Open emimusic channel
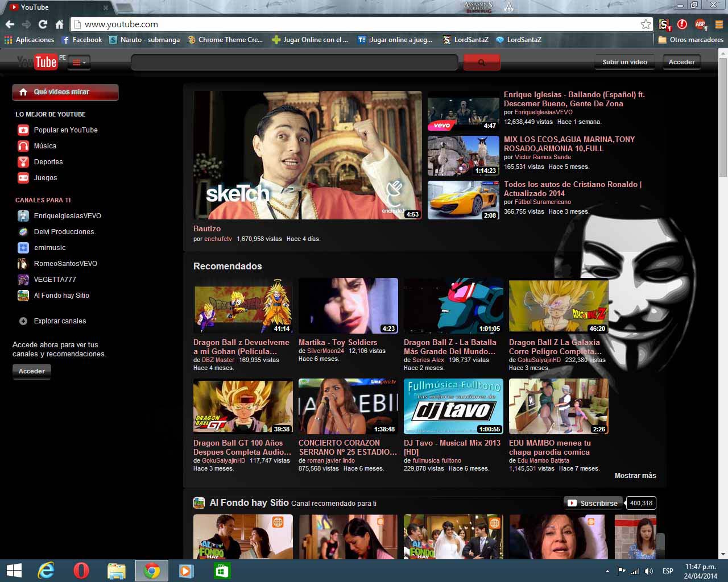This screenshot has height=582, width=728. pyautogui.click(x=42, y=248)
